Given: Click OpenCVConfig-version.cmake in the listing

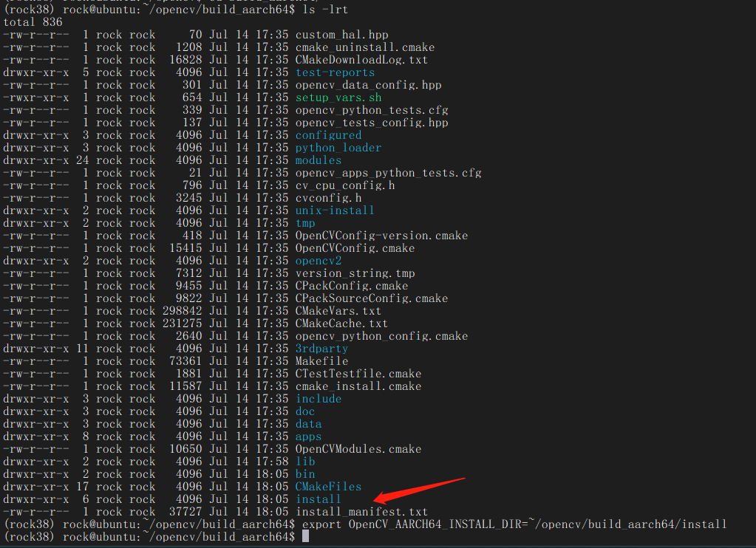Looking at the screenshot, I should [x=382, y=235].
